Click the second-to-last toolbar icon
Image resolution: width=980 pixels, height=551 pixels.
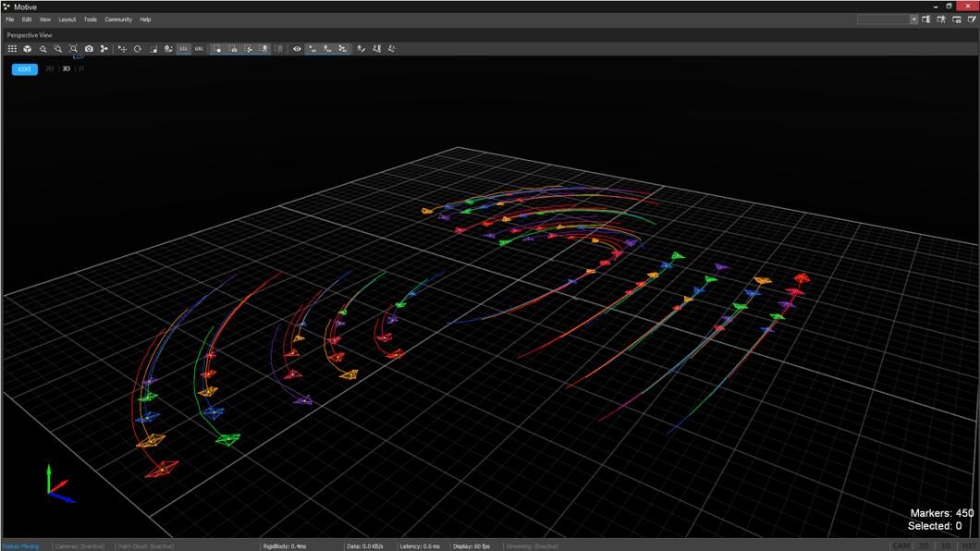(x=377, y=49)
